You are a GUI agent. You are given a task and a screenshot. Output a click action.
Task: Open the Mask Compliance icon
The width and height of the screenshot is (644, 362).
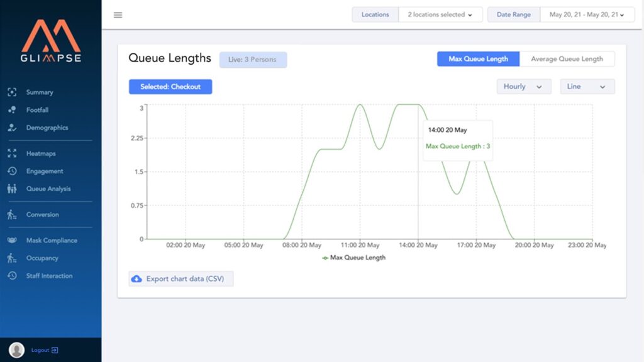(12, 240)
